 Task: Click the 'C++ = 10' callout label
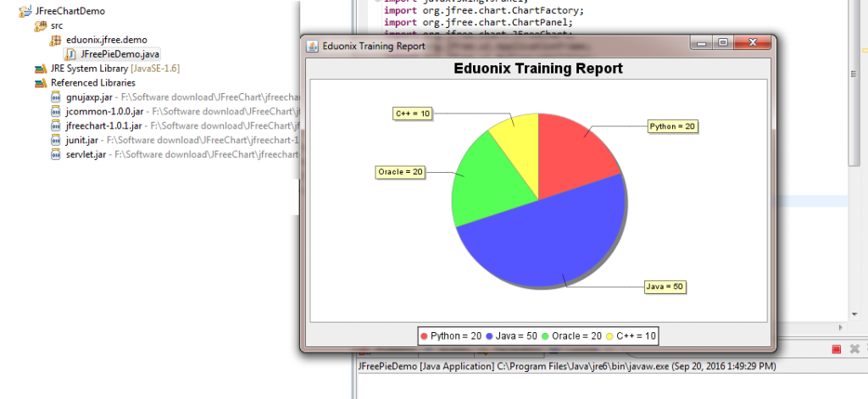click(x=413, y=114)
